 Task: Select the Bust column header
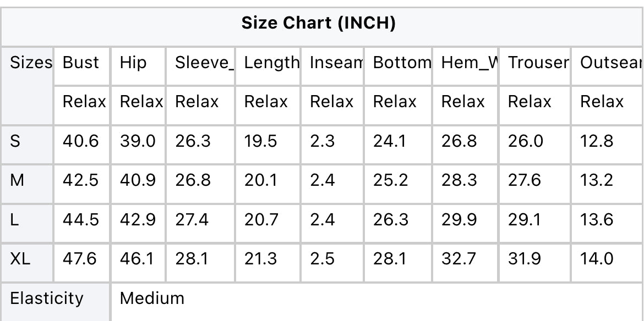pyautogui.click(x=81, y=63)
